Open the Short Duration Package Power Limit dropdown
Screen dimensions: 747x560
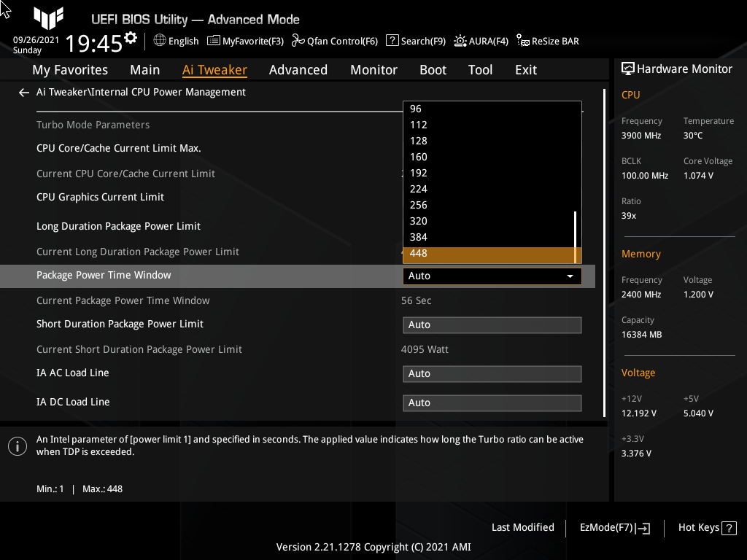click(x=492, y=324)
